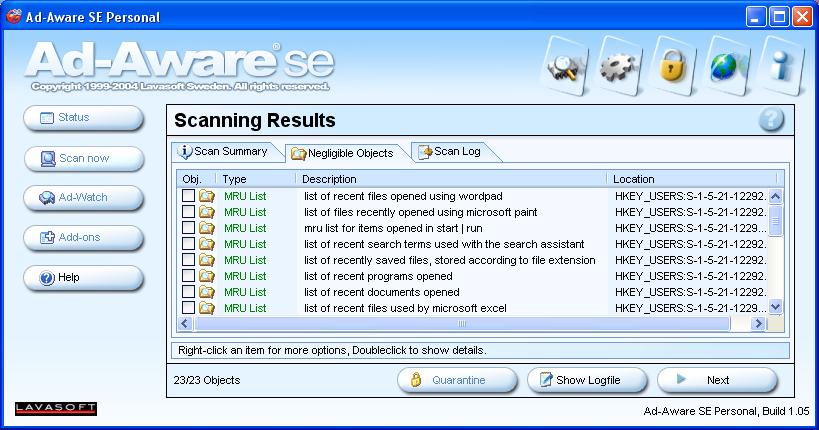
Task: Click MRU List type in the excel row
Action: 245,308
